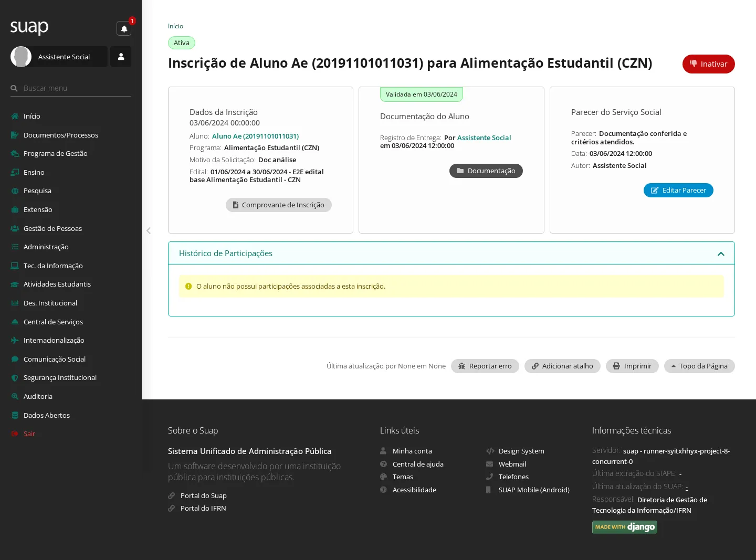
Task: Open the notifications bell icon
Action: (124, 29)
